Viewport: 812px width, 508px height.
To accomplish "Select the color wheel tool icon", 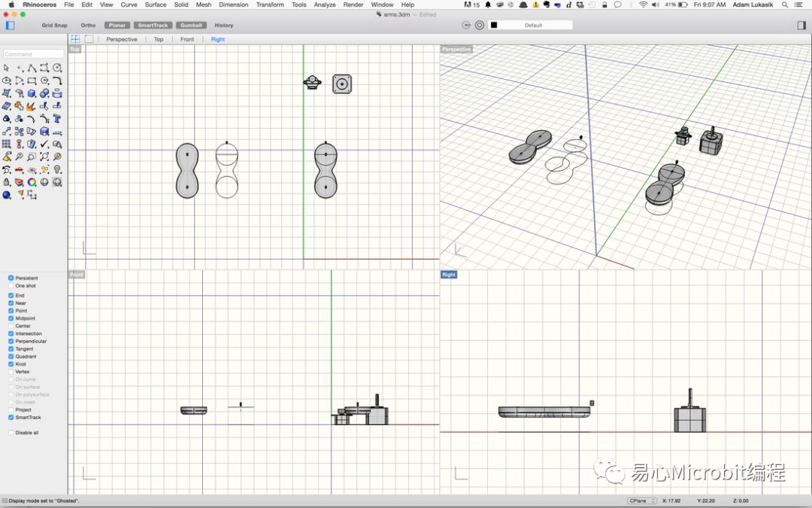I will (x=32, y=182).
